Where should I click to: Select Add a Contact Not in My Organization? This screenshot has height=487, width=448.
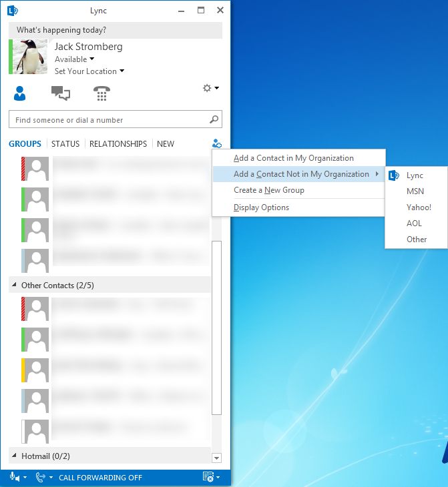pyautogui.click(x=298, y=174)
